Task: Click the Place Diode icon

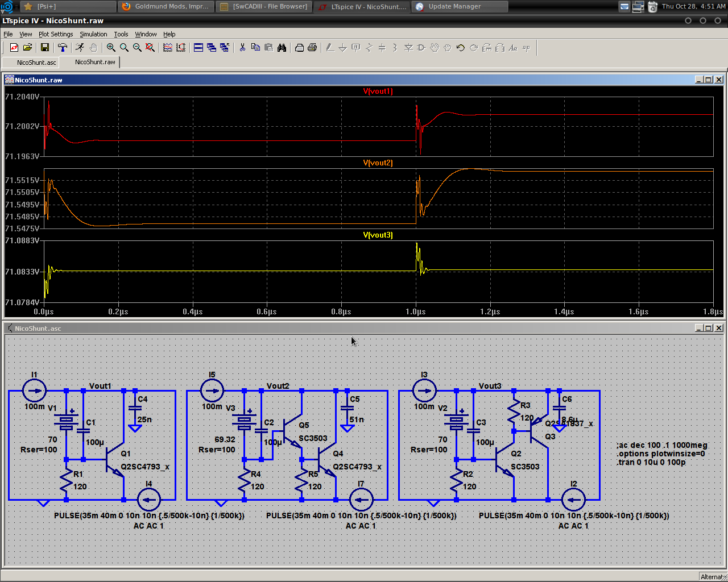Action: click(x=408, y=48)
